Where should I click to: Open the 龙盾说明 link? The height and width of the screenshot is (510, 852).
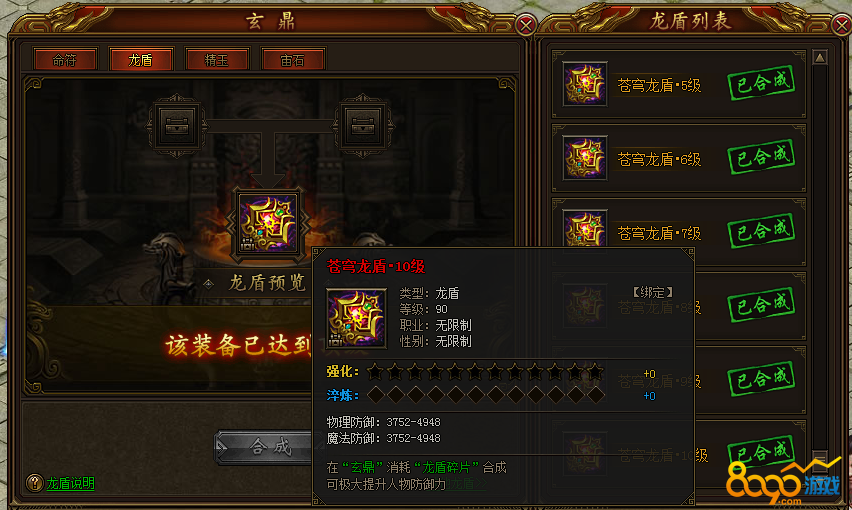click(x=71, y=483)
